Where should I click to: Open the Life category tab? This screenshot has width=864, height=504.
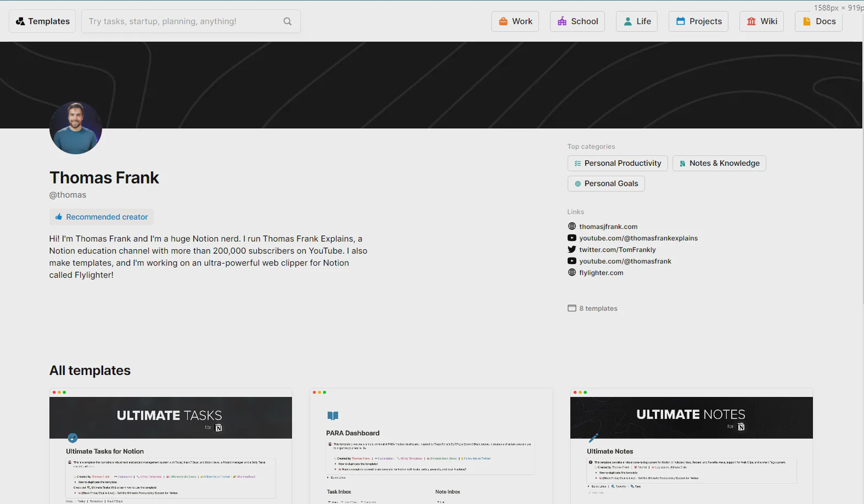tap(637, 21)
